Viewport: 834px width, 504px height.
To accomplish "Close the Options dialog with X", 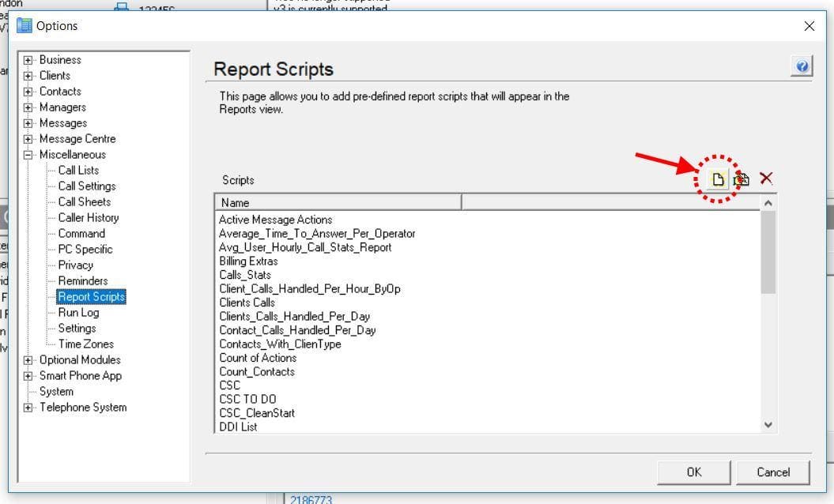I will coord(809,26).
